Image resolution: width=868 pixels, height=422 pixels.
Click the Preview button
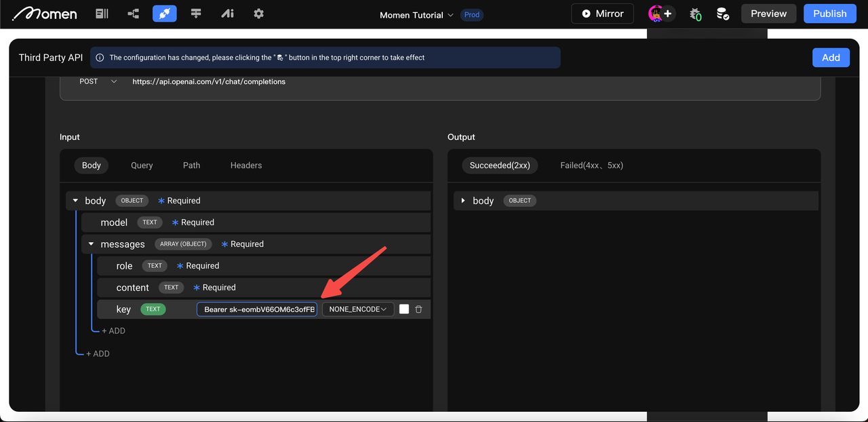click(x=768, y=14)
